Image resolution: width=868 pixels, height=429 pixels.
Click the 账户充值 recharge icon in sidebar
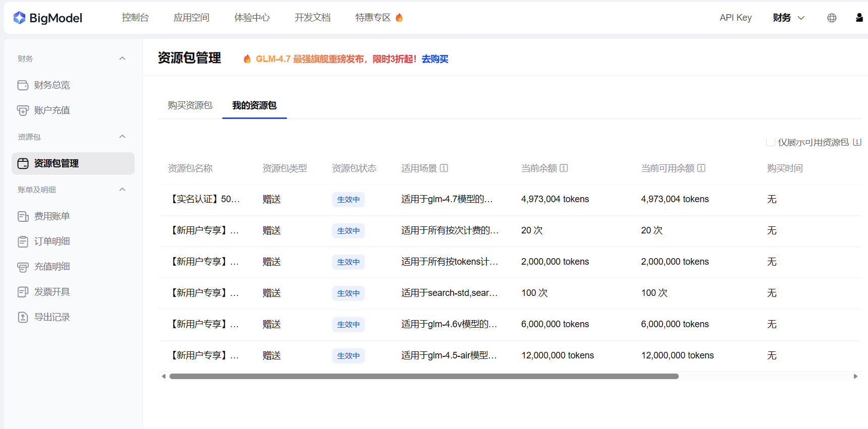pyautogui.click(x=23, y=110)
